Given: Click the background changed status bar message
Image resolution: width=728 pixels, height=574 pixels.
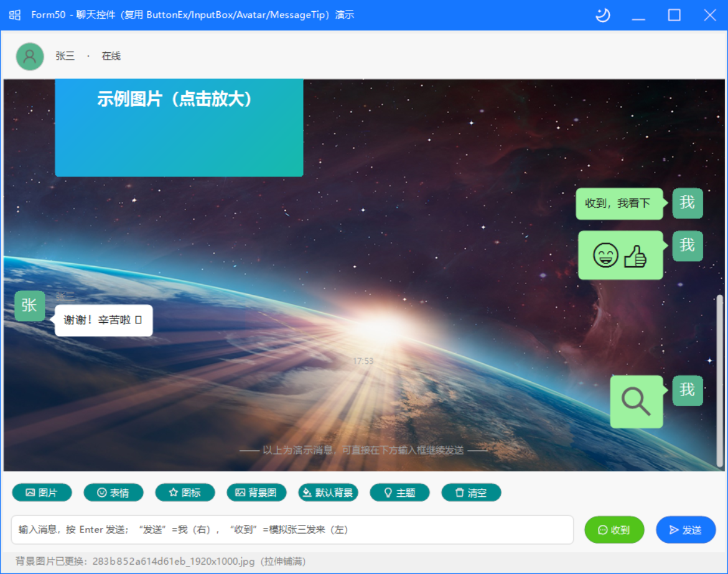Looking at the screenshot, I should click(161, 562).
